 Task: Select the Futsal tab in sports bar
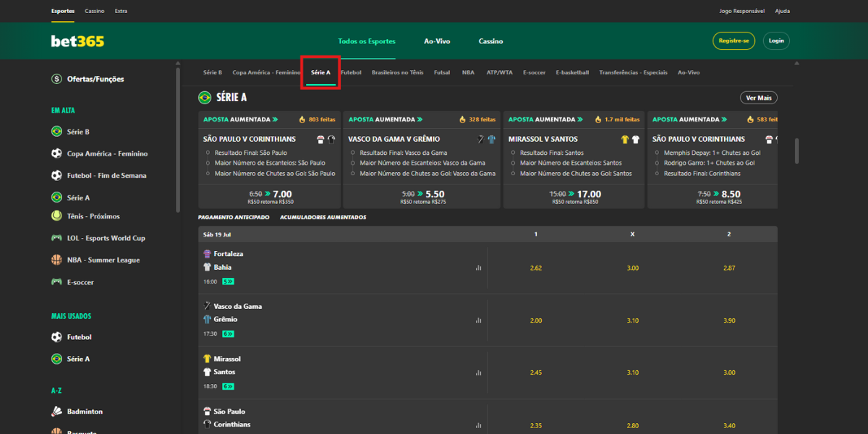click(x=442, y=72)
